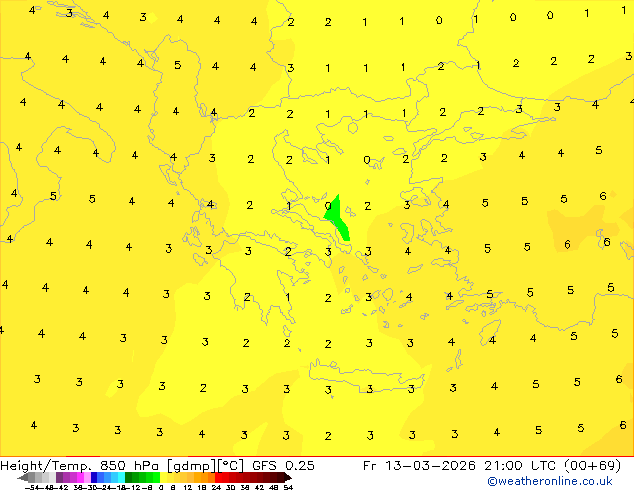Click the bright green temperature area on the map
Viewport: 634px width, 490px height.
[x=339, y=220]
